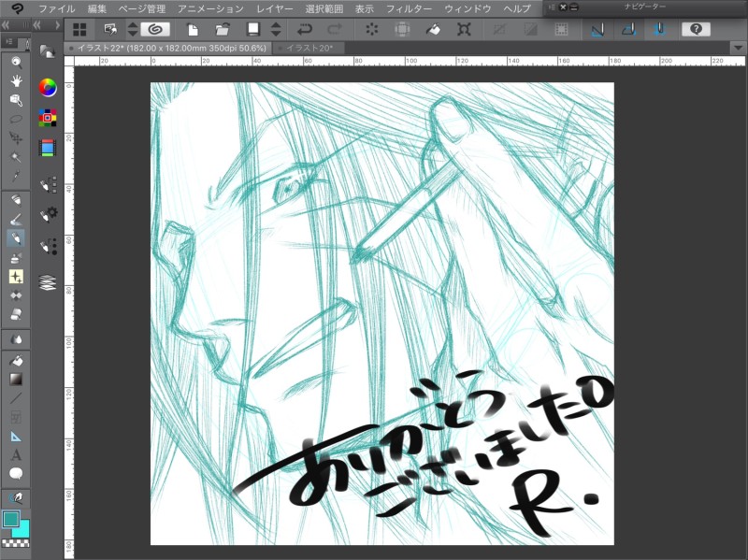Select the Lasso selection tool
Viewport: 748px width, 560px height.
click(x=16, y=119)
